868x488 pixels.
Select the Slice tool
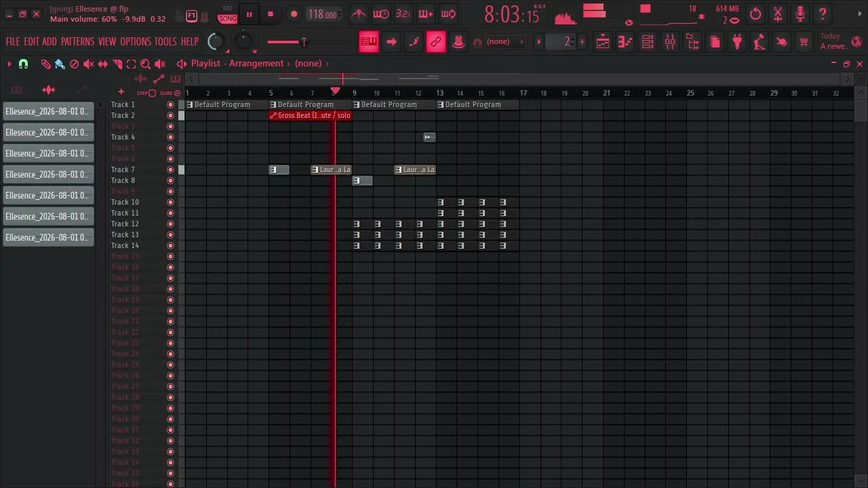point(117,64)
